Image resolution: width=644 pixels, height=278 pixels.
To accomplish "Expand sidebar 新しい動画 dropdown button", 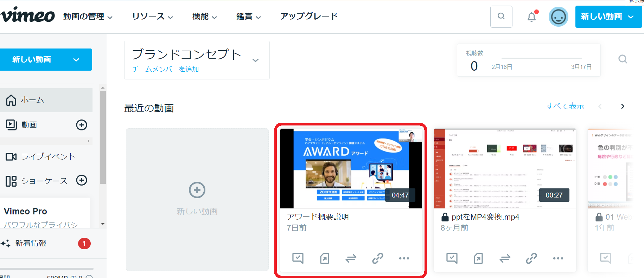I will 46,59.
